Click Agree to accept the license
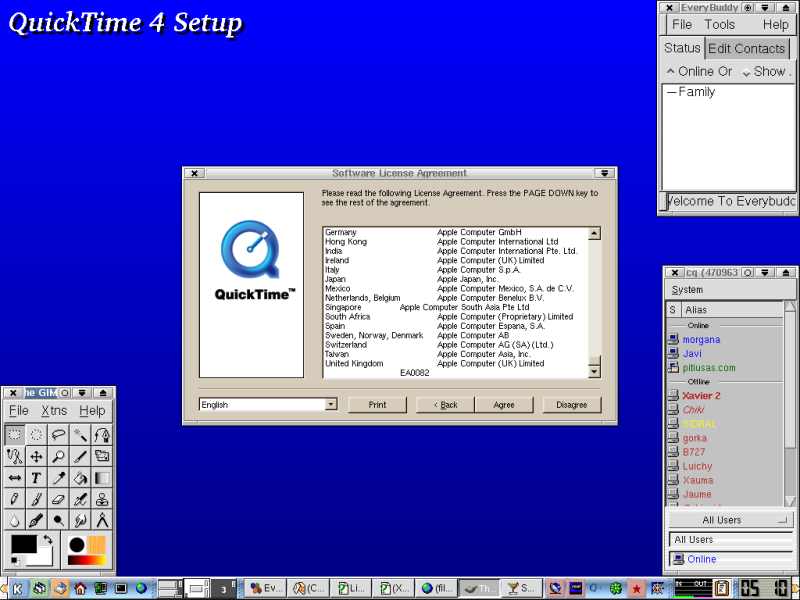 tap(504, 405)
